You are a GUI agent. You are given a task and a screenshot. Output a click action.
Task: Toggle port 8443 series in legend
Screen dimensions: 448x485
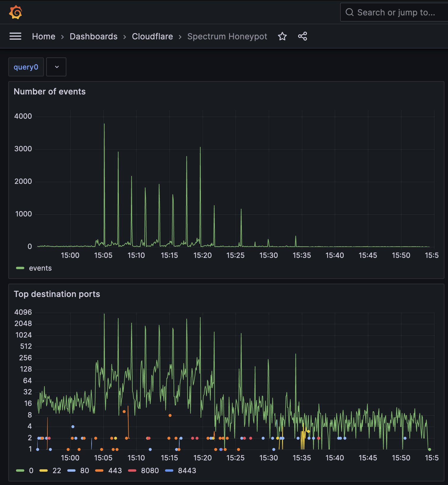[187, 471]
